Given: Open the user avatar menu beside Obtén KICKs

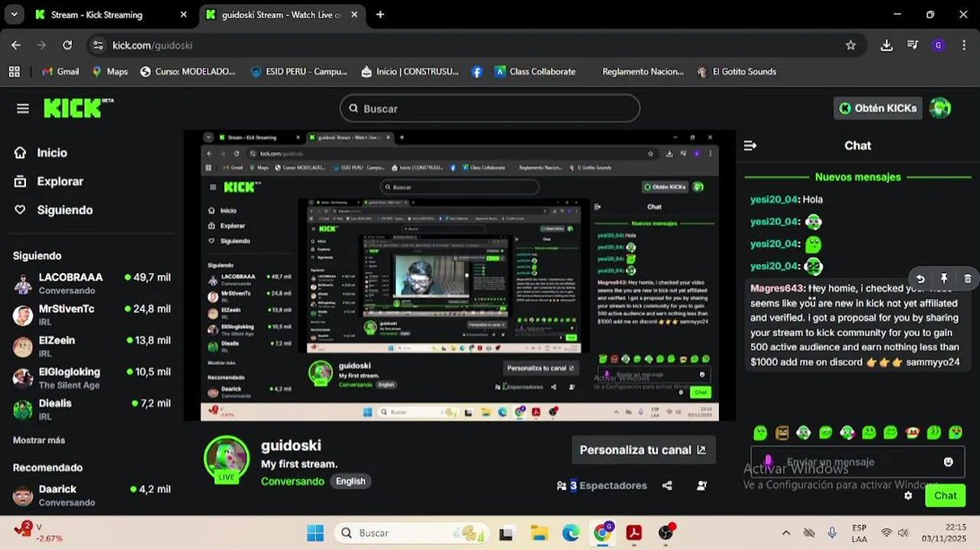Looking at the screenshot, I should pos(940,108).
